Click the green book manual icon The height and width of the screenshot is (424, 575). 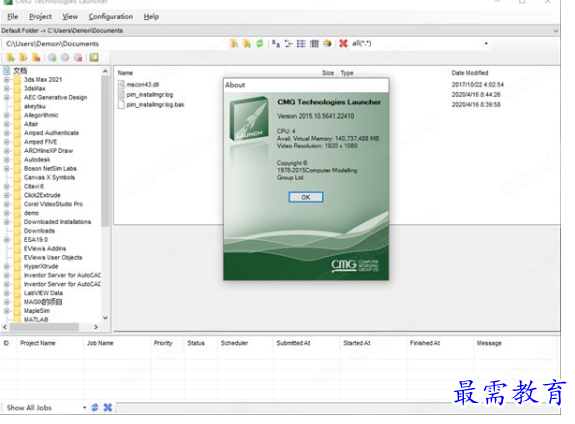point(94,57)
